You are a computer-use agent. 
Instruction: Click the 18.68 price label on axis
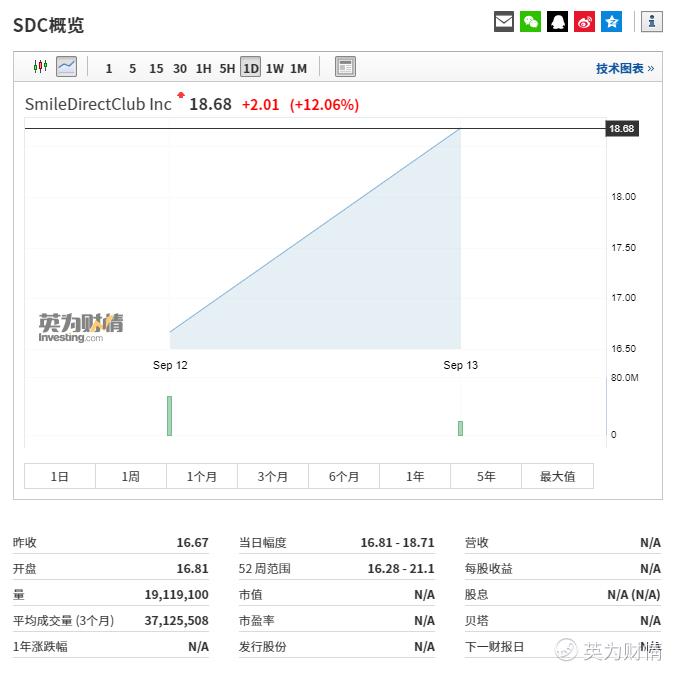(x=622, y=128)
